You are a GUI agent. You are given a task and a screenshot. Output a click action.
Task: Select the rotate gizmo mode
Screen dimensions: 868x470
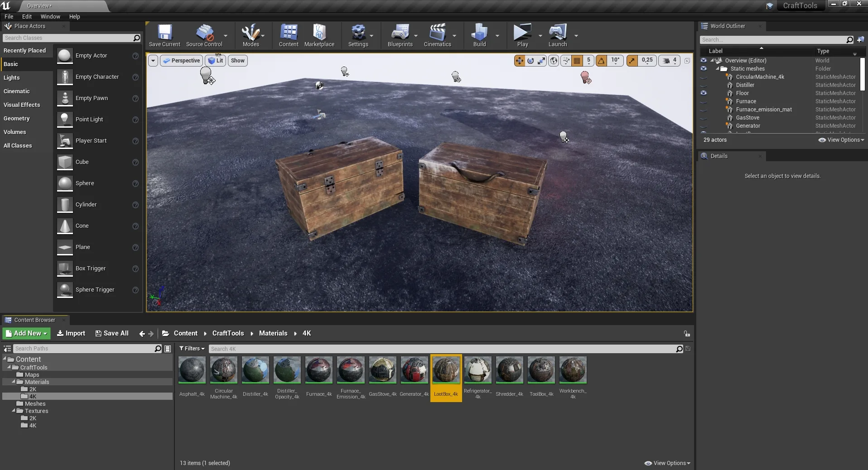(530, 61)
